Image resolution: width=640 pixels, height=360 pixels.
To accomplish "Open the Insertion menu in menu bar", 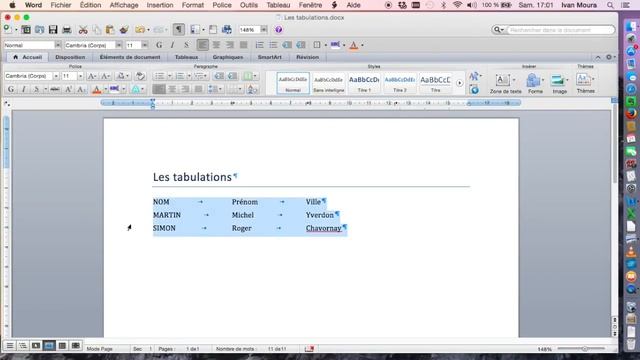I will [160, 5].
